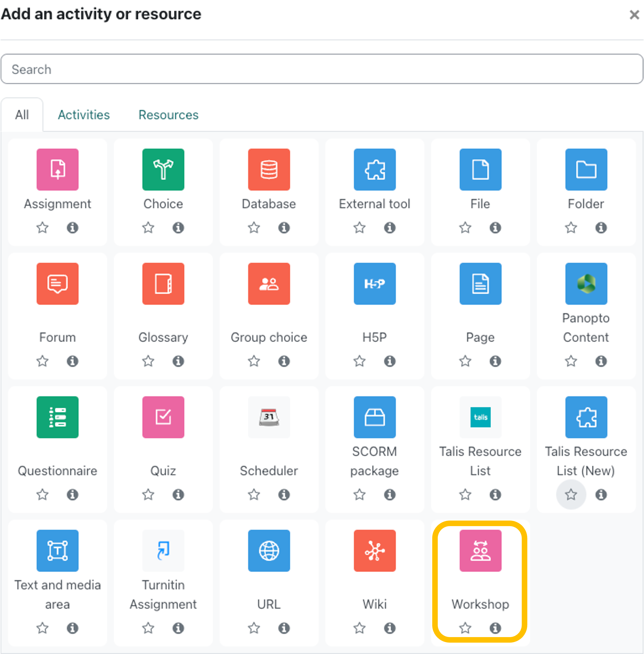The width and height of the screenshot is (644, 654).
Task: Select the Assignment activity icon
Action: click(58, 169)
